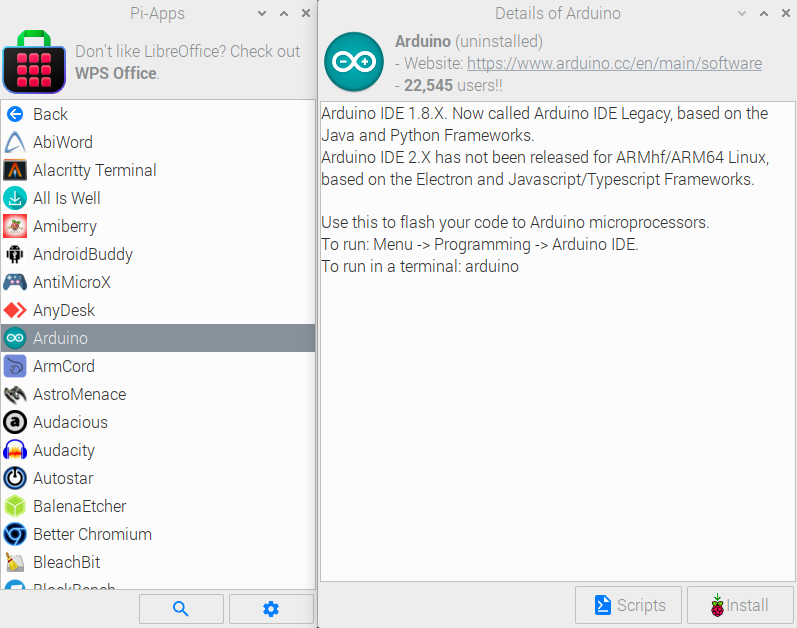Open the search magnifier button

tap(181, 608)
